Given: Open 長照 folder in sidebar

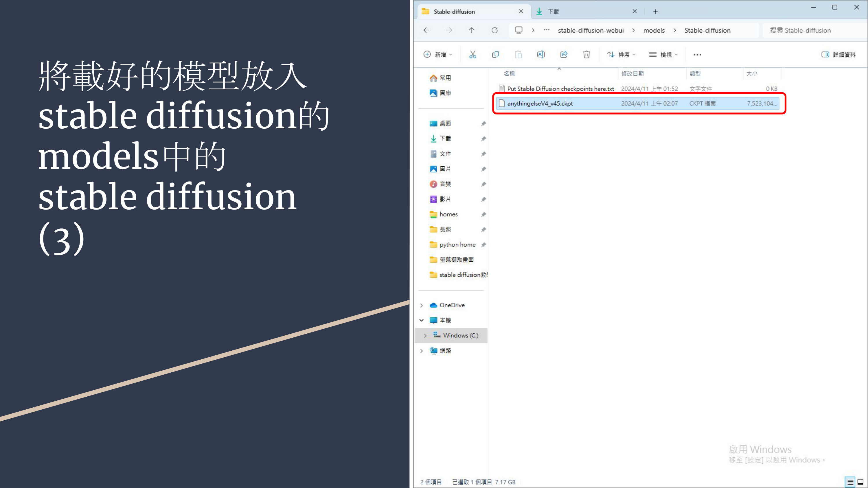Looking at the screenshot, I should 440,229.
